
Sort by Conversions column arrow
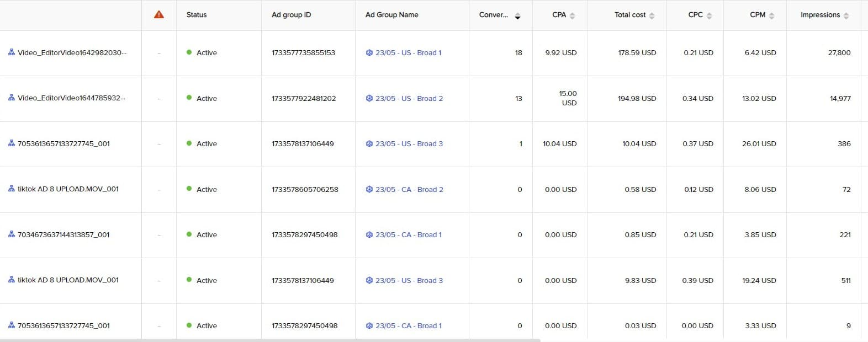[x=517, y=15]
